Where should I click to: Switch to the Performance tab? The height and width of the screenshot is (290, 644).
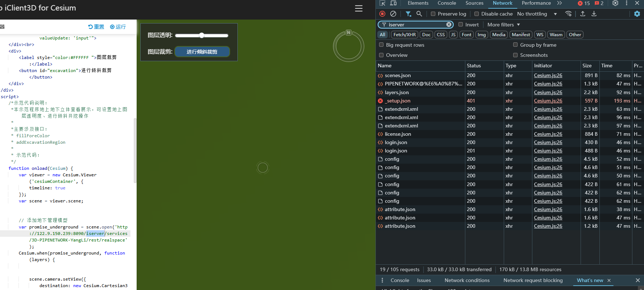click(x=536, y=3)
